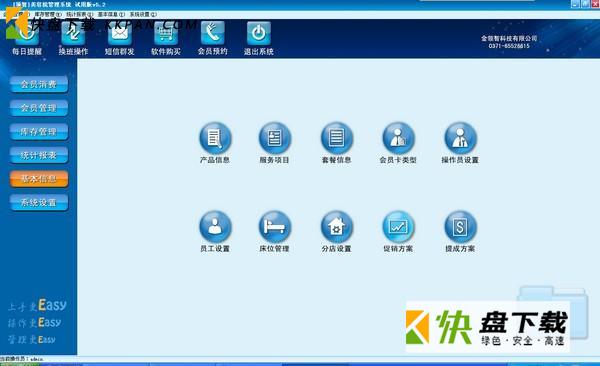
Task: Open the 操作员设置 operator settings icon
Action: tap(460, 138)
